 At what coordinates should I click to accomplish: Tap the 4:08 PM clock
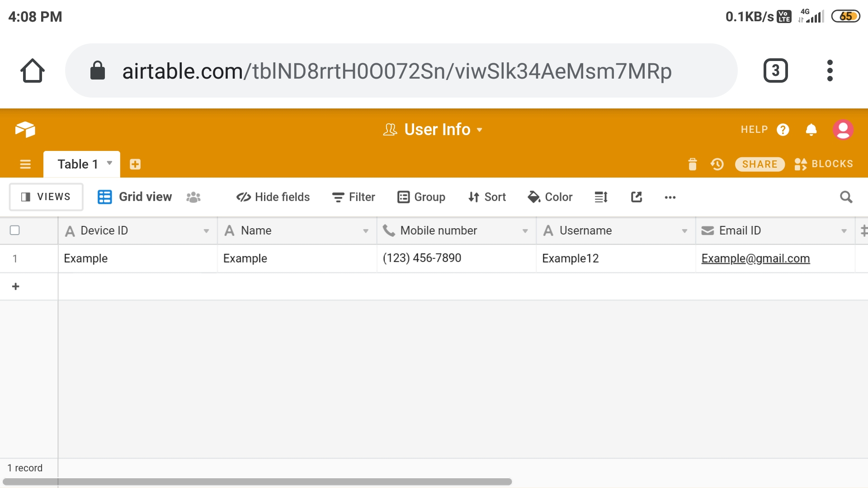(x=35, y=17)
